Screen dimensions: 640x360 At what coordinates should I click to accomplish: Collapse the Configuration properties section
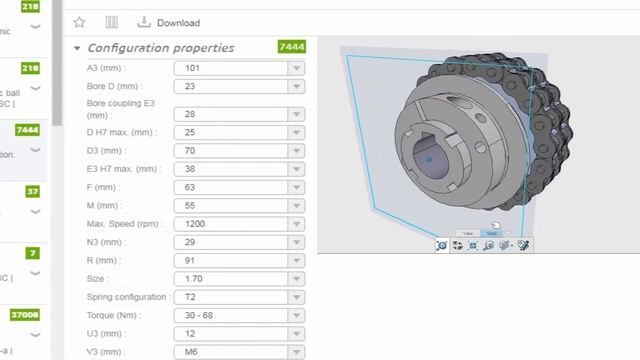[77, 48]
